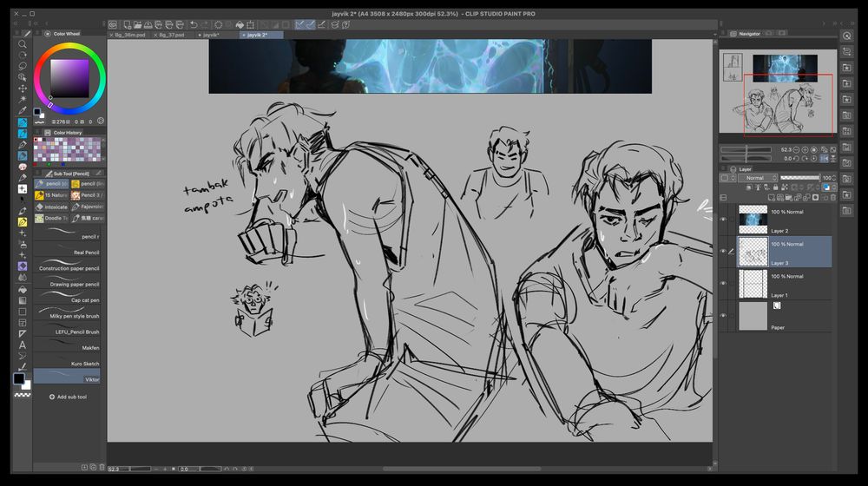Click the Navigator canvas preview

point(778,92)
